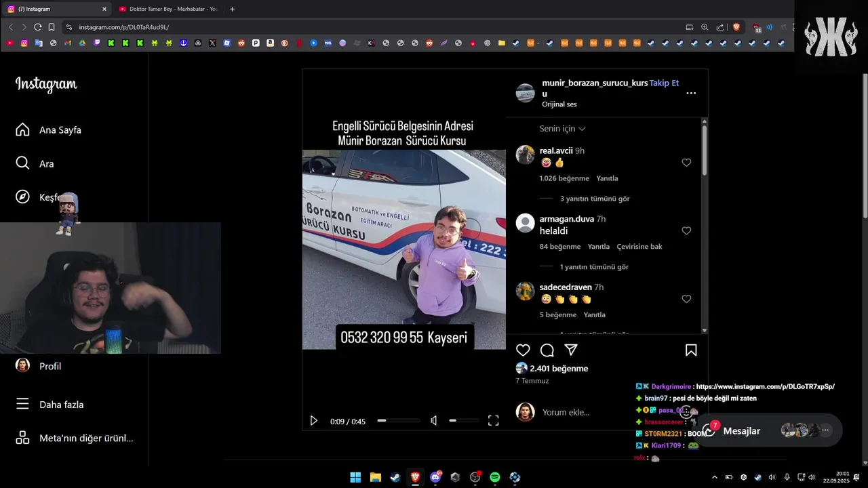Click real.avcii's profile avatar

[526, 155]
